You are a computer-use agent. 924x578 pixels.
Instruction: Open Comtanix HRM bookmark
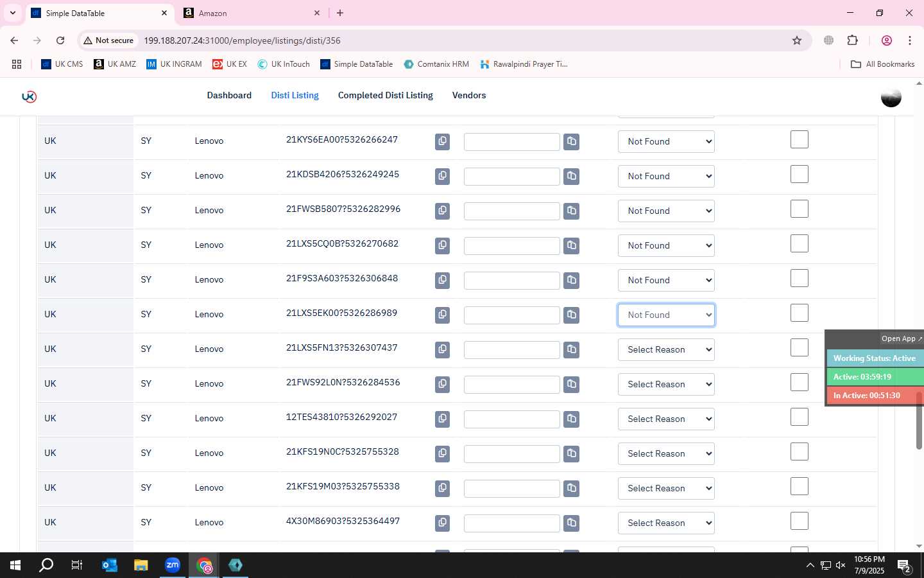pos(436,64)
